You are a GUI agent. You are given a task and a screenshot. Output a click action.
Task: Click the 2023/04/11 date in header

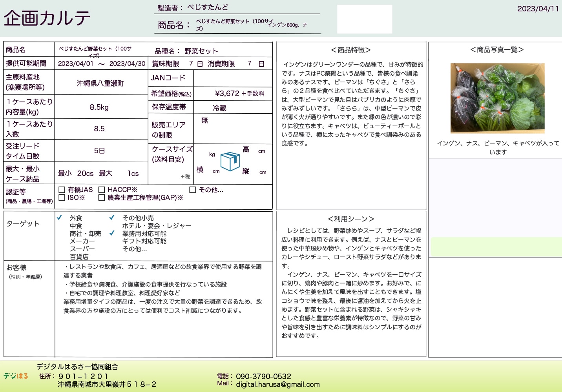point(538,9)
